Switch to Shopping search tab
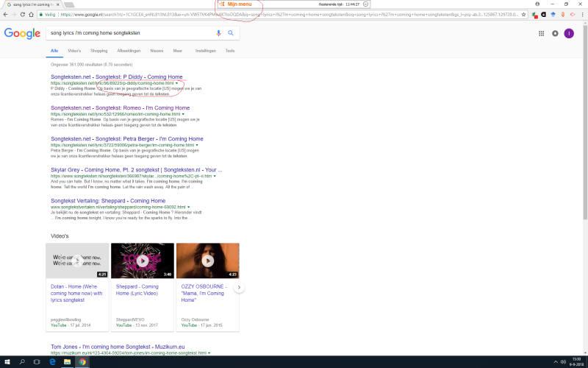This screenshot has height=368, width=588. pos(99,51)
